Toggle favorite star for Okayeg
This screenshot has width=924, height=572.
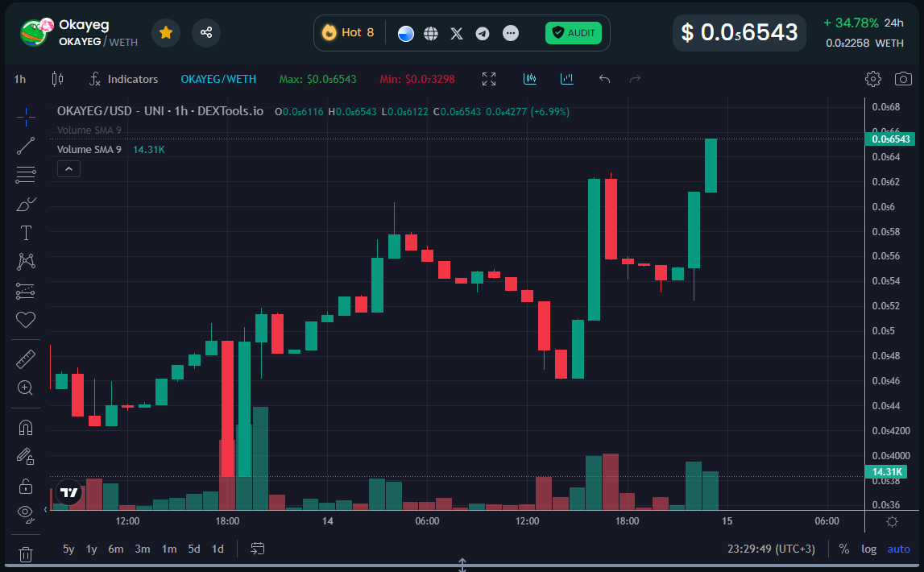[x=166, y=32]
